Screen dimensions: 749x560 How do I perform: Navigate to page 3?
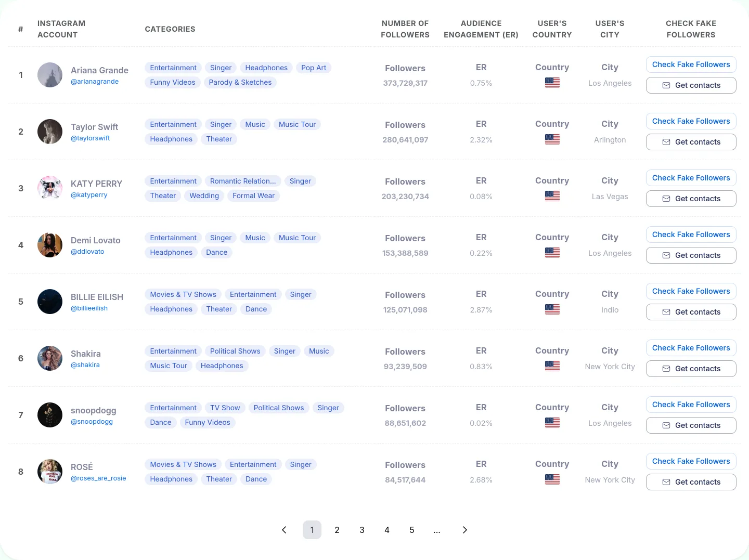click(x=362, y=530)
